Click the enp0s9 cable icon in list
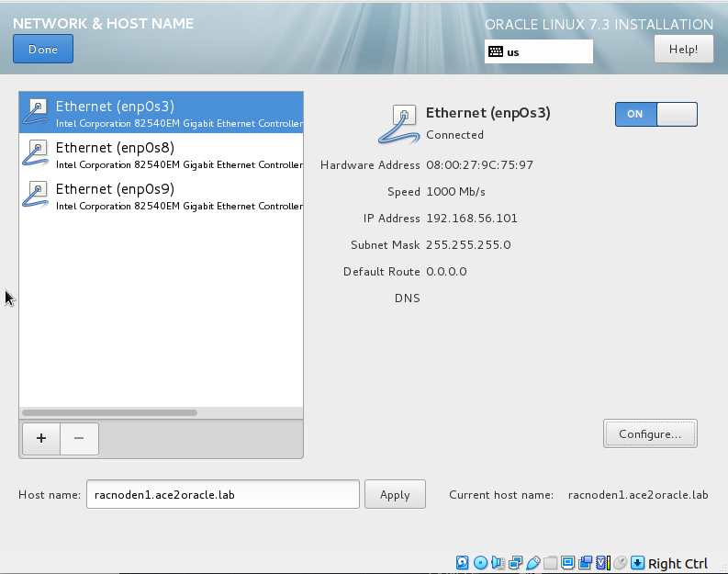The image size is (728, 574). (35, 195)
